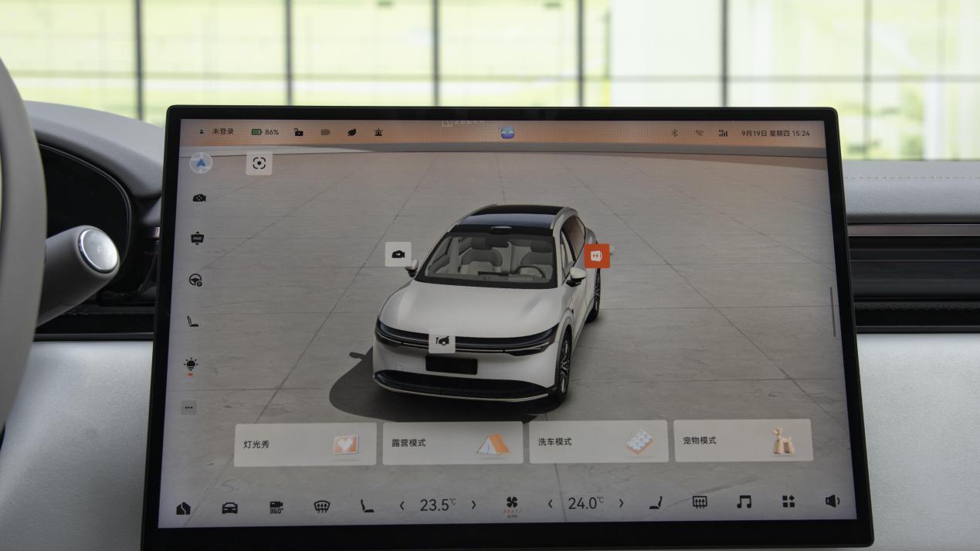980x551 pixels.
Task: Tap the 3D car model preview
Action: pos(489,304)
